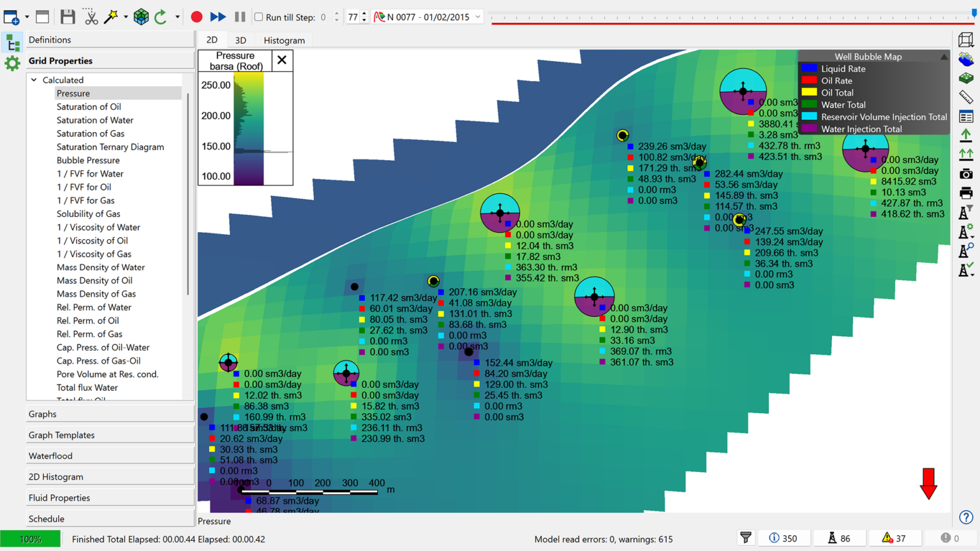
Task: Open the Fluid Properties section
Action: [x=59, y=498]
